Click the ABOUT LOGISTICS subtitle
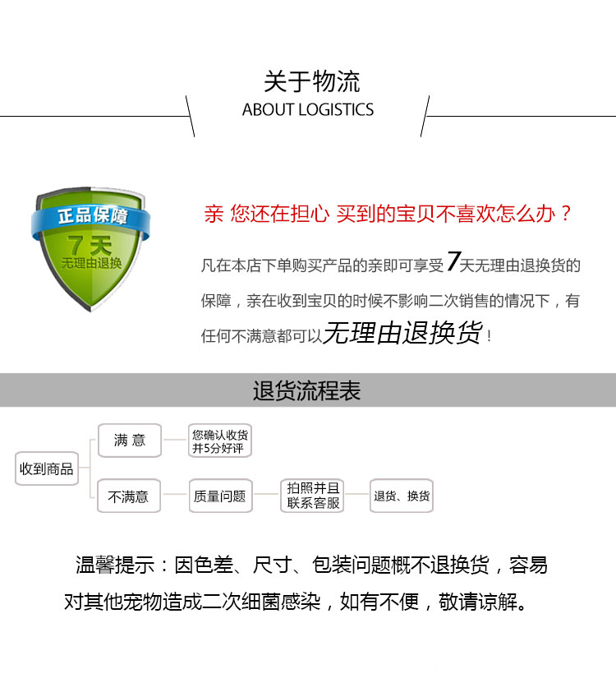616x683 pixels. pos(308,109)
